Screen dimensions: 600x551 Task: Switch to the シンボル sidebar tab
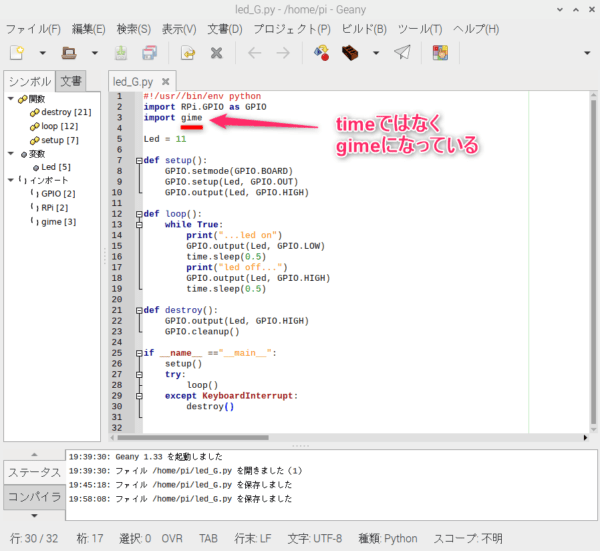pos(30,81)
